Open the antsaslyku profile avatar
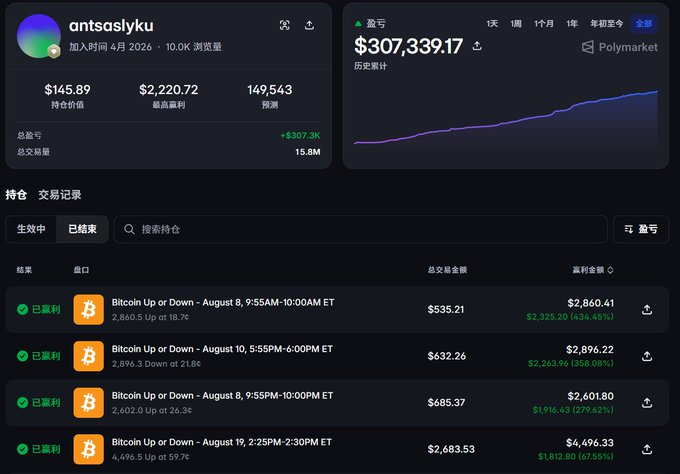The width and height of the screenshot is (680, 474). click(39, 36)
